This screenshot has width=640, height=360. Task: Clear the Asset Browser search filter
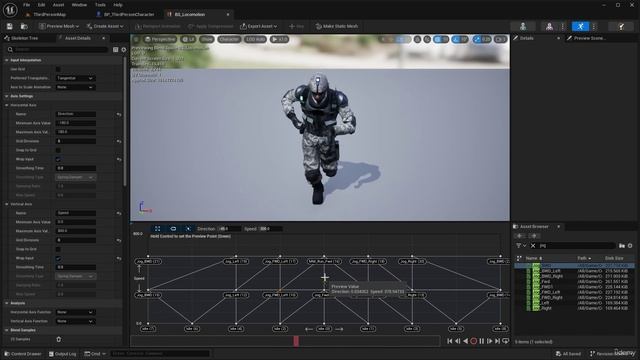pos(533,246)
